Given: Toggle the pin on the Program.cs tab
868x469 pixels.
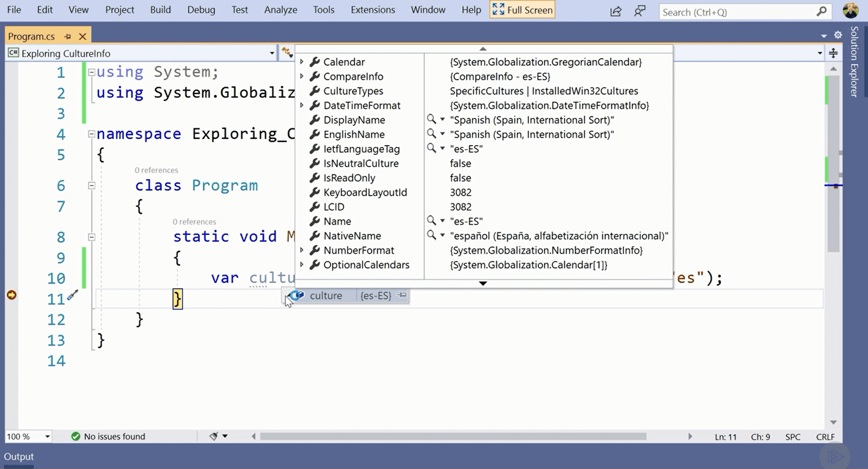Looking at the screenshot, I should point(68,36).
